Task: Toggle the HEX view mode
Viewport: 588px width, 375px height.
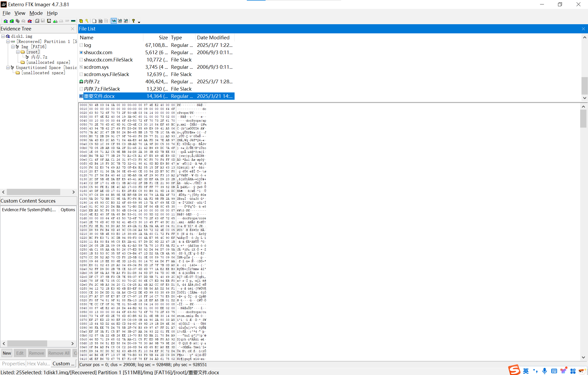Action: [126, 21]
